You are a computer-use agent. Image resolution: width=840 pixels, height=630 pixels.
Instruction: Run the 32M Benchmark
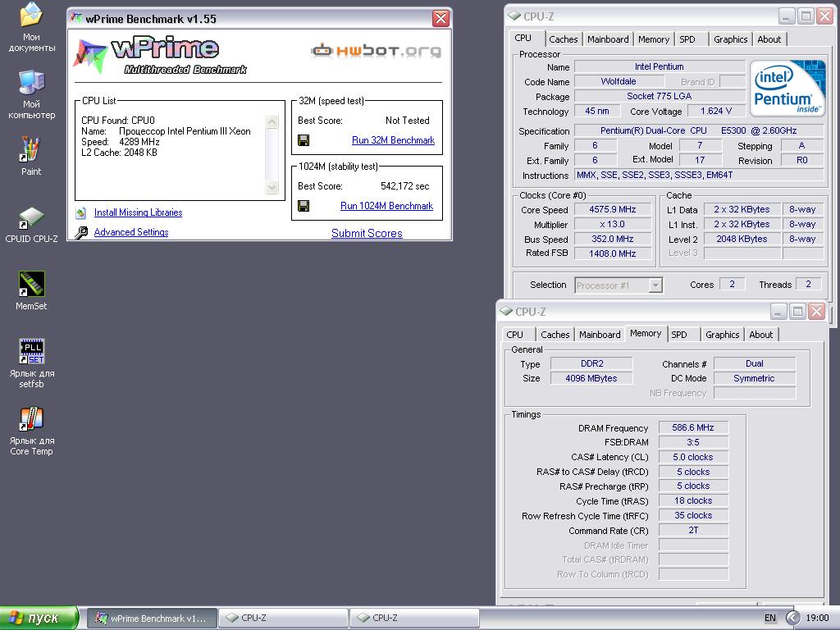393,140
